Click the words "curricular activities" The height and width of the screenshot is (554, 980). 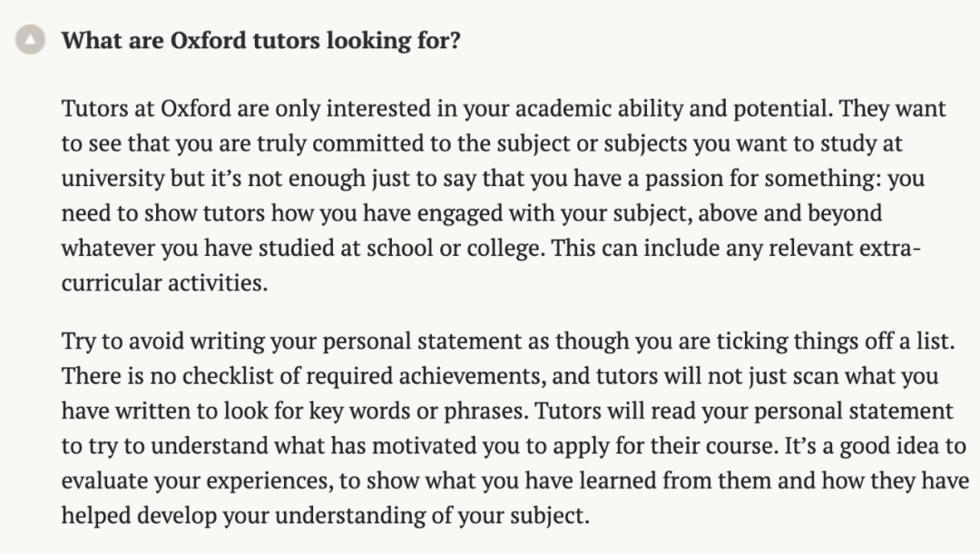164,282
